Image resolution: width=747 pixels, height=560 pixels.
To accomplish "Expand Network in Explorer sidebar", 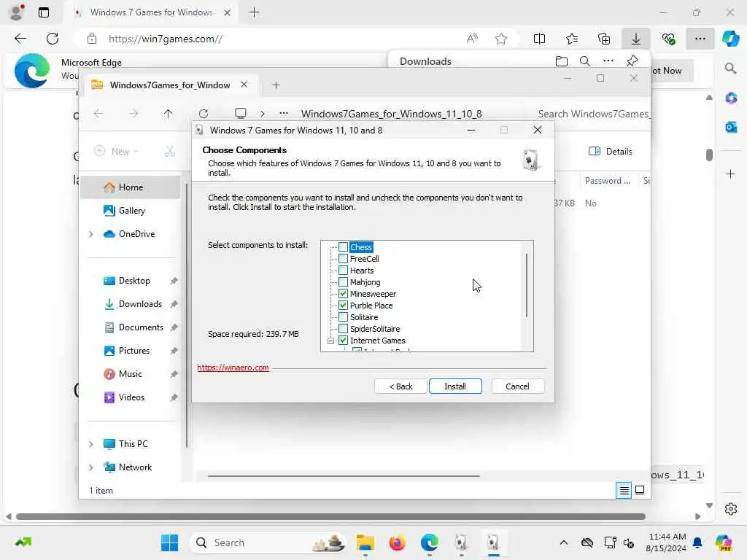I will click(91, 467).
